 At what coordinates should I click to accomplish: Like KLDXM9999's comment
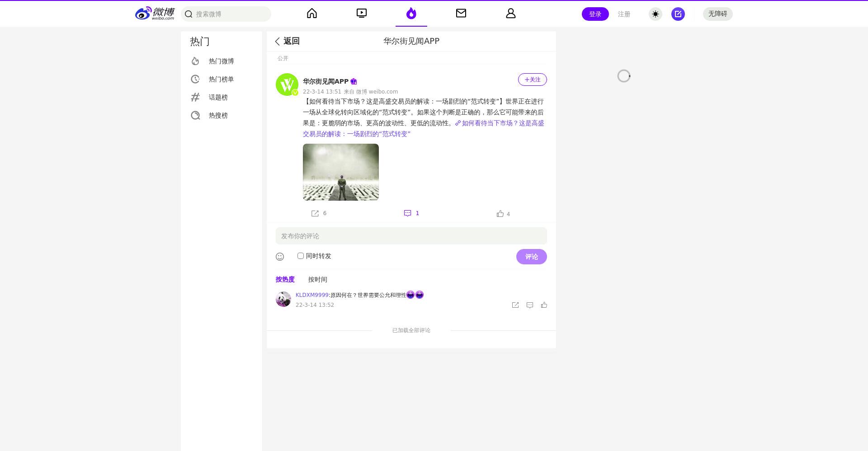(x=544, y=305)
